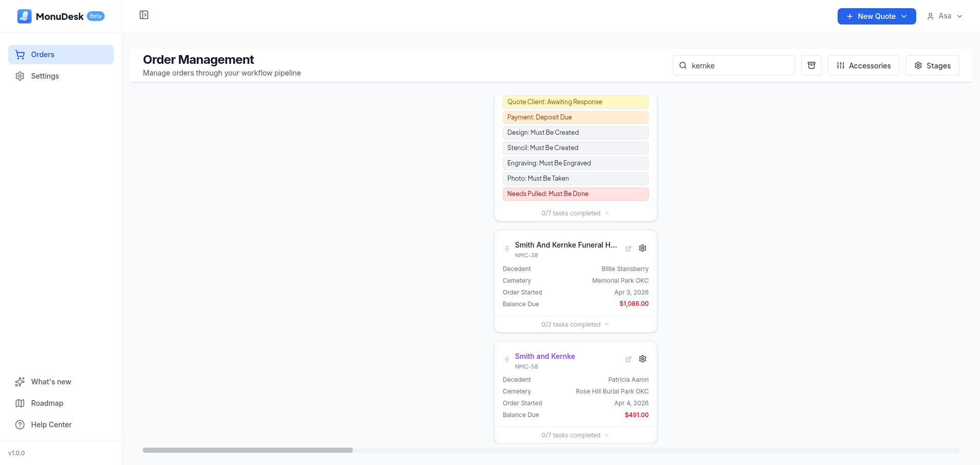Go to Settings in the sidebar
Viewport: 980px width, 465px height.
[45, 76]
